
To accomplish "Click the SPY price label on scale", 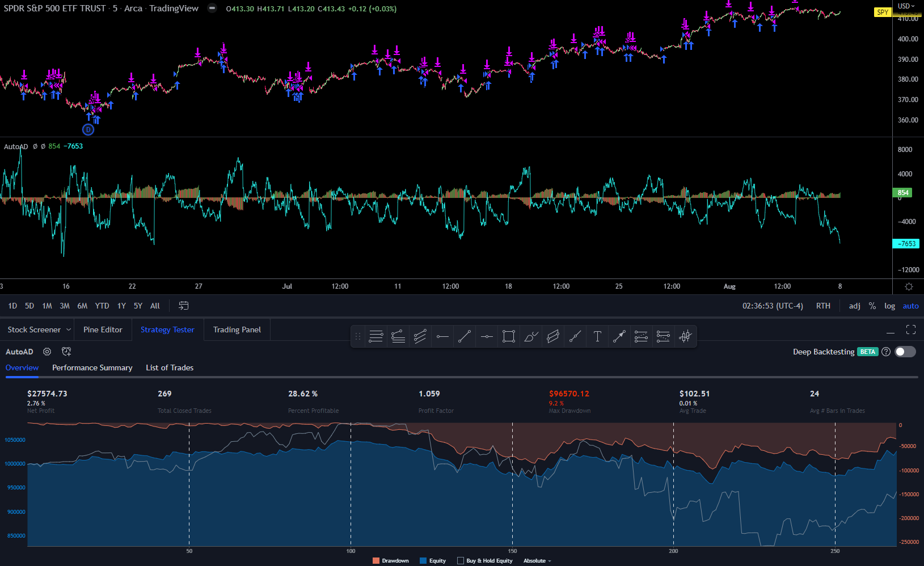I will tap(883, 12).
